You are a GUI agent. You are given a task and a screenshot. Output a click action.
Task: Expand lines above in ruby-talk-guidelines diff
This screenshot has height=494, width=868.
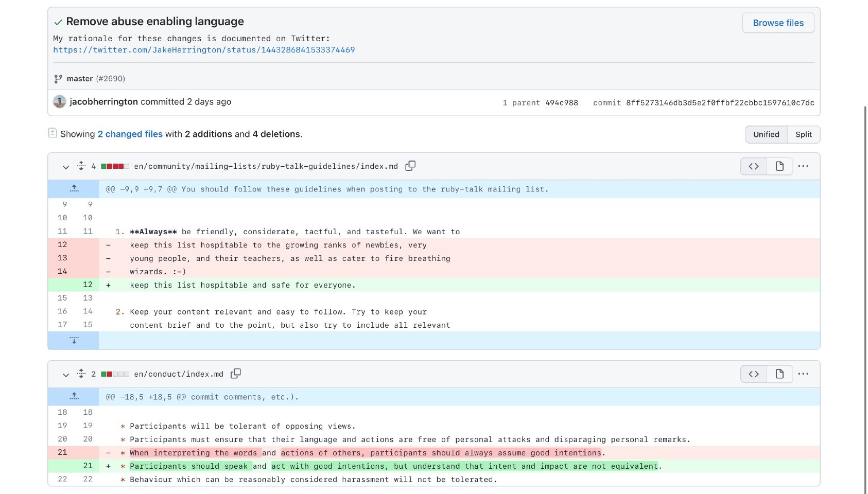[x=74, y=189]
